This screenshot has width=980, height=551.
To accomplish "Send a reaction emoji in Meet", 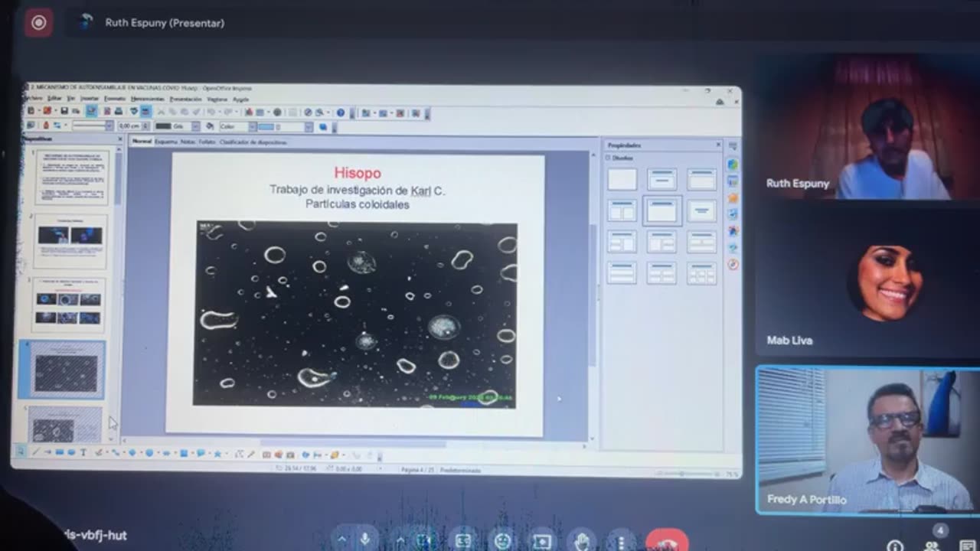I will pos(502,540).
